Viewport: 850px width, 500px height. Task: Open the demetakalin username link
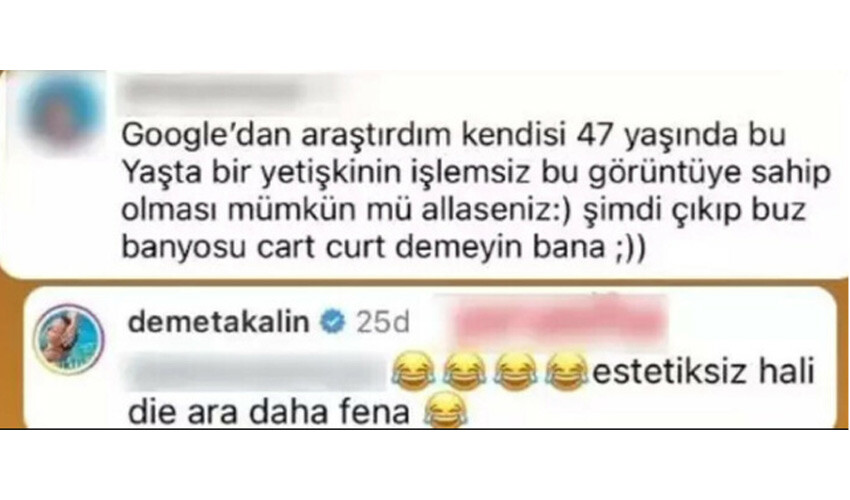pos(218,322)
